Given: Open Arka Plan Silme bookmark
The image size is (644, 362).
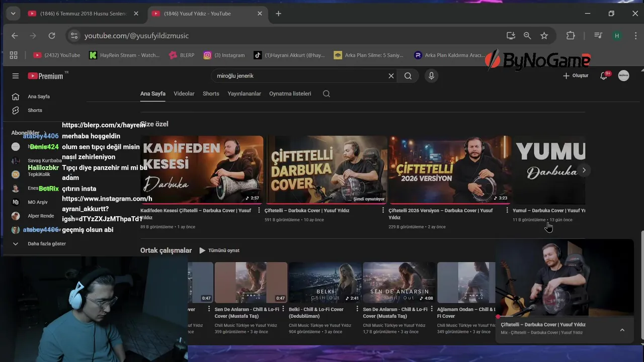Looking at the screenshot, I should (x=368, y=55).
